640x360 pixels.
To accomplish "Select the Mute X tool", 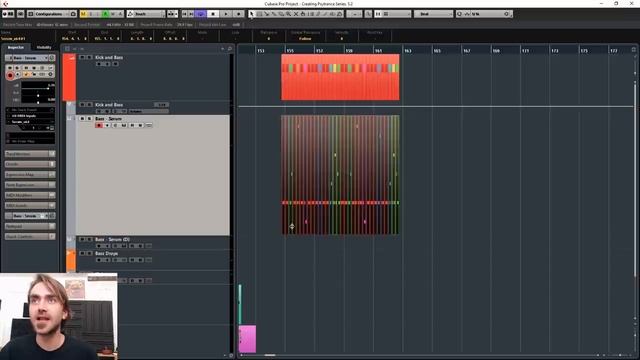I will point(296,14).
